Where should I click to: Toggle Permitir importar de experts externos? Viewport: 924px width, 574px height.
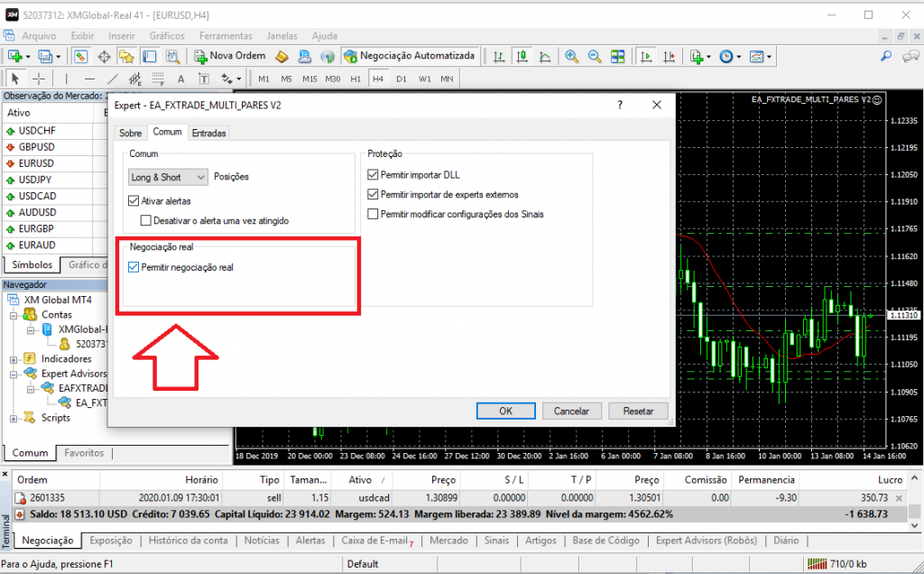click(x=373, y=194)
